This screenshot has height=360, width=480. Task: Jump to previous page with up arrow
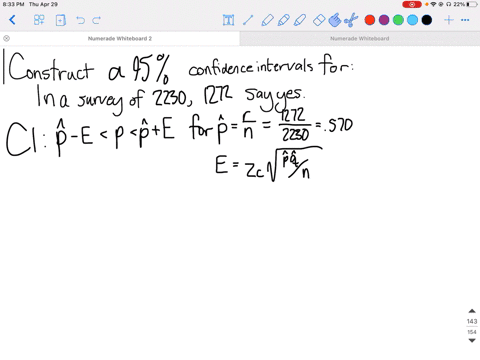[472, 311]
